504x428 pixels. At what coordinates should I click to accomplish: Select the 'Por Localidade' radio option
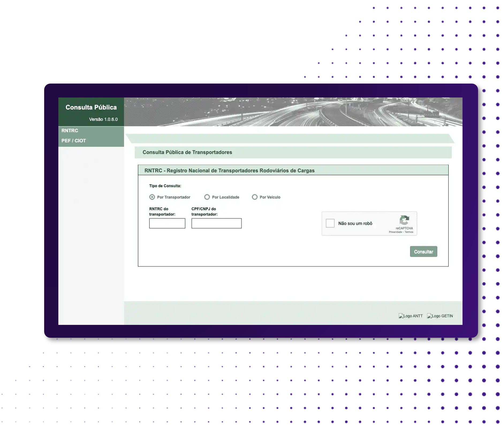[207, 197]
